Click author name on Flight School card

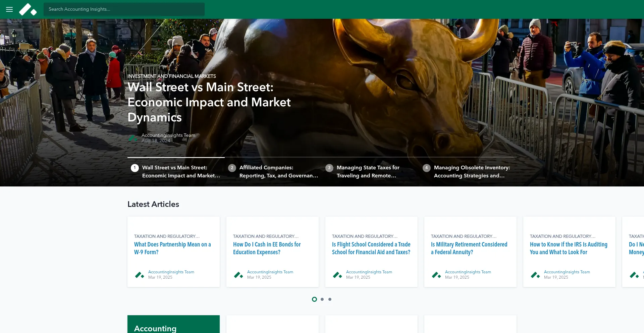tap(369, 272)
